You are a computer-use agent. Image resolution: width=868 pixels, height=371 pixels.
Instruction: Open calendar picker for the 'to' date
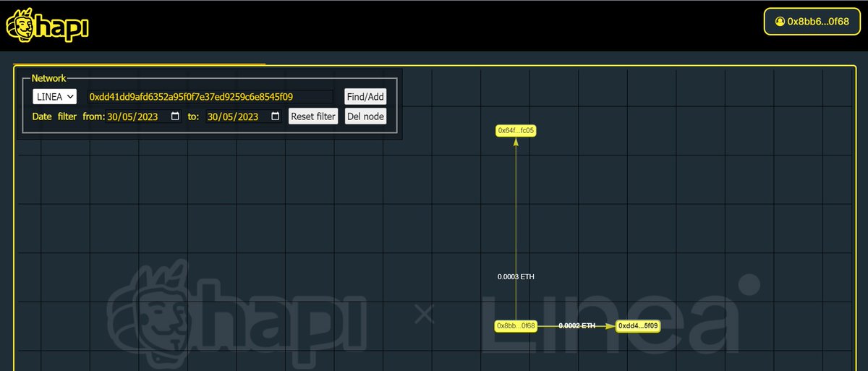click(276, 116)
